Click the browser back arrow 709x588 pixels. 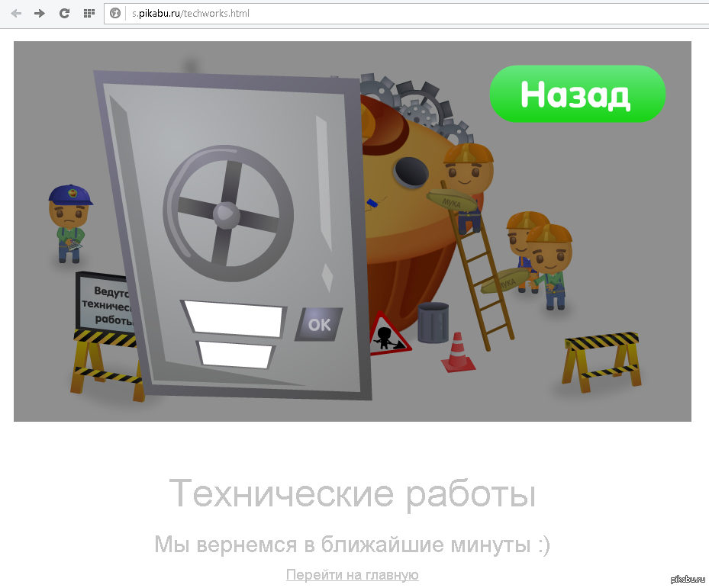click(16, 14)
